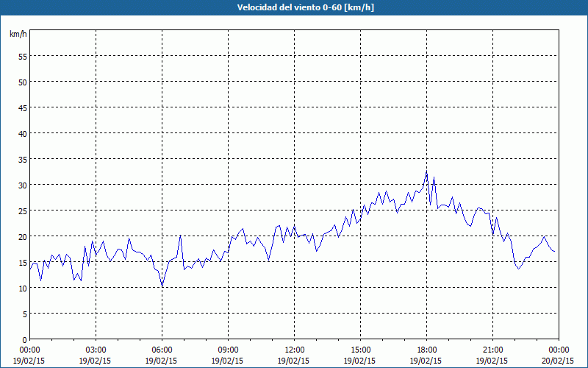The height and width of the screenshot is (368, 588).
Task: Click the 10 value on the y-axis
Action: tap(23, 288)
